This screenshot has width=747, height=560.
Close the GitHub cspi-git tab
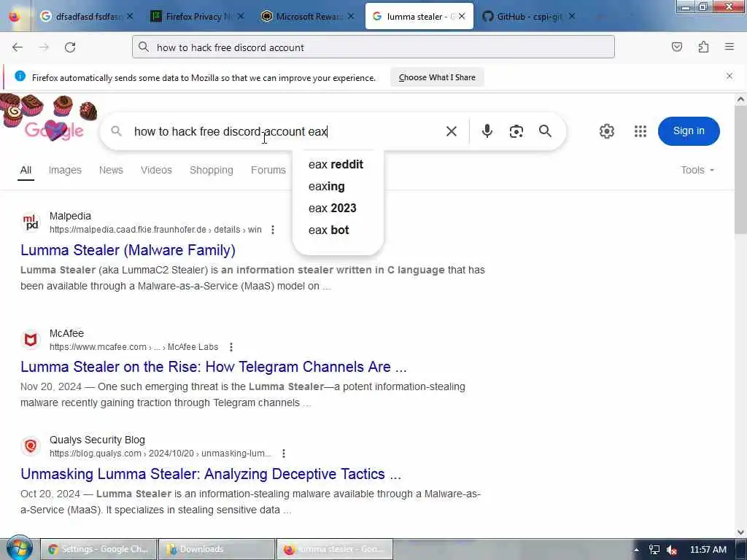coord(572,16)
